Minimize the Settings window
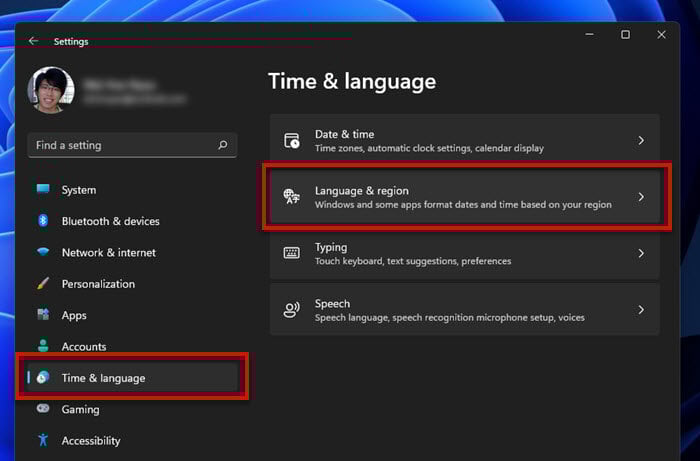Viewport: 700px width, 461px height. [590, 34]
